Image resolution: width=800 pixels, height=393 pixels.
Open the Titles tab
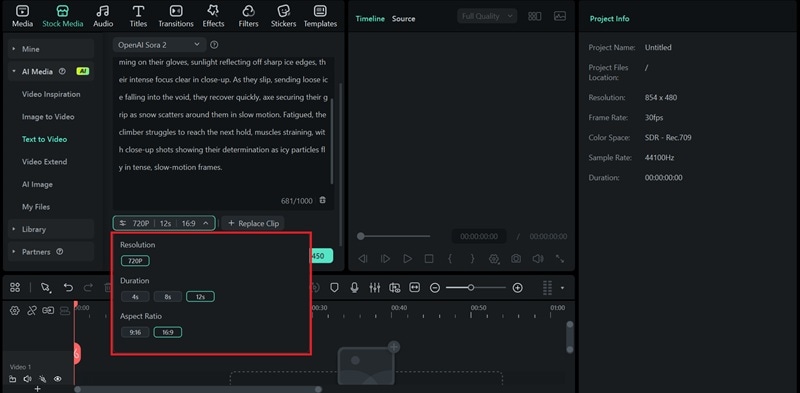tap(138, 16)
